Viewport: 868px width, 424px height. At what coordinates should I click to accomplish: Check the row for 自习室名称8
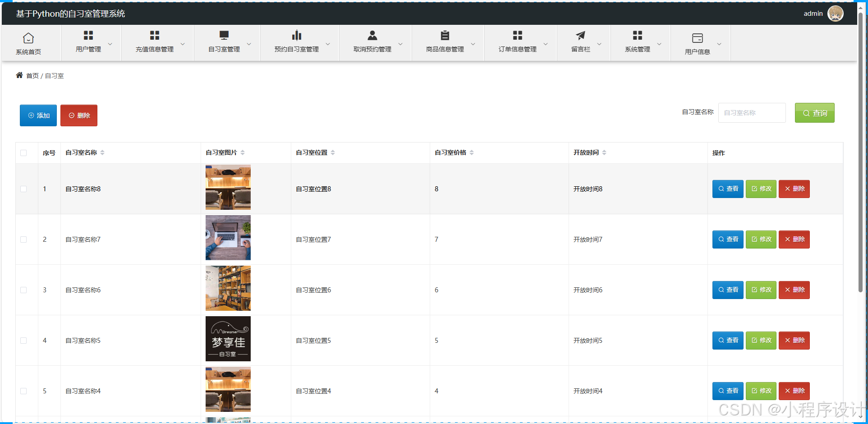23,189
